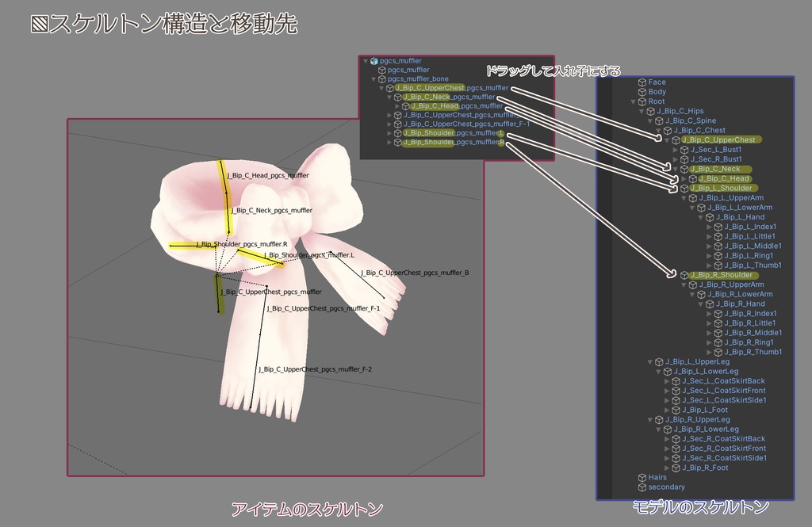Expand the J_Sec_R_CoatSkirtFront node

pyautogui.click(x=668, y=449)
